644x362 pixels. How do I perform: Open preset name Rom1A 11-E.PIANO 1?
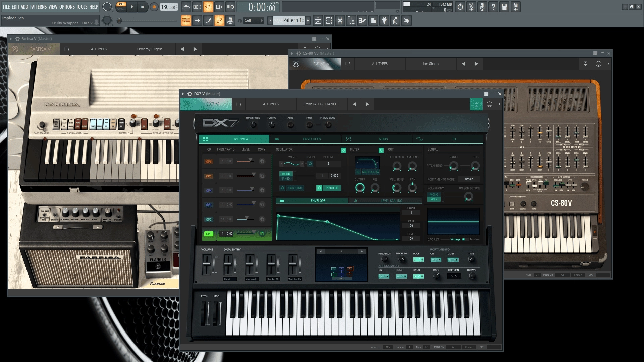(x=321, y=104)
